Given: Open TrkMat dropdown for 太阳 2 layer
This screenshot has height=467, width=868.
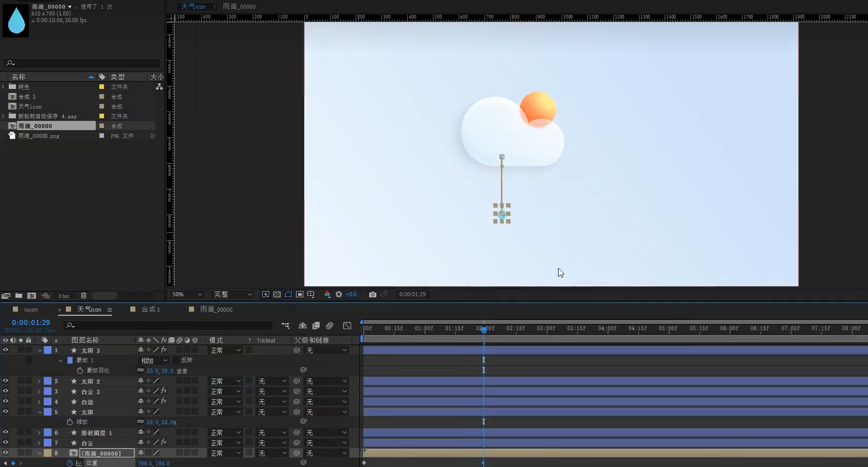Looking at the screenshot, I should (x=272, y=381).
